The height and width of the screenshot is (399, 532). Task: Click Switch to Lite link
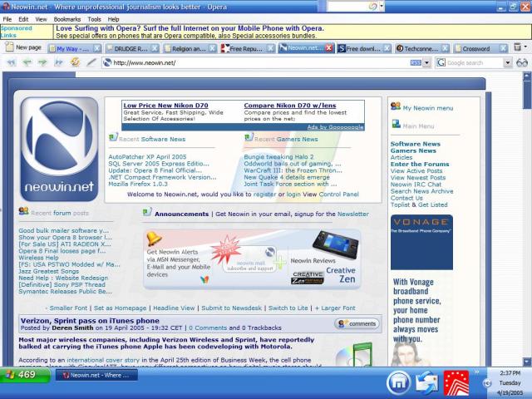coord(288,308)
